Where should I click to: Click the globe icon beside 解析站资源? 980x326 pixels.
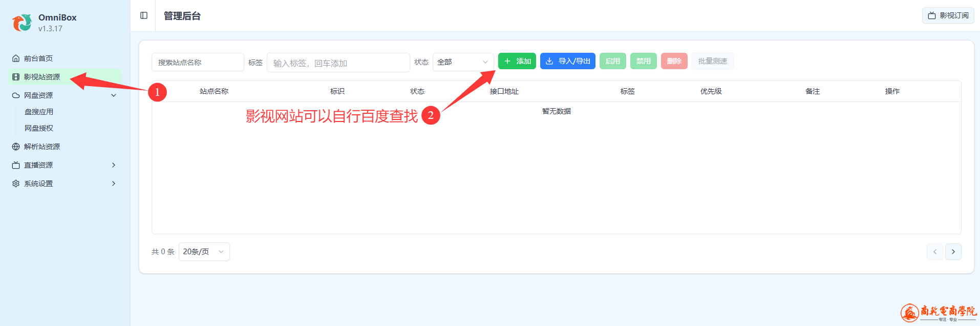pyautogui.click(x=16, y=147)
